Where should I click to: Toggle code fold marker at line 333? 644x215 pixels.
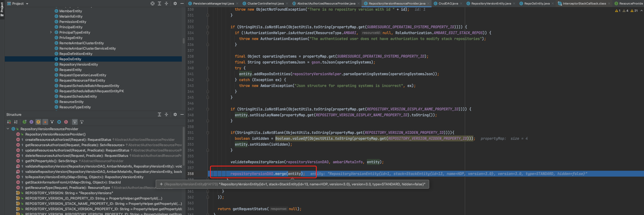pos(208,27)
